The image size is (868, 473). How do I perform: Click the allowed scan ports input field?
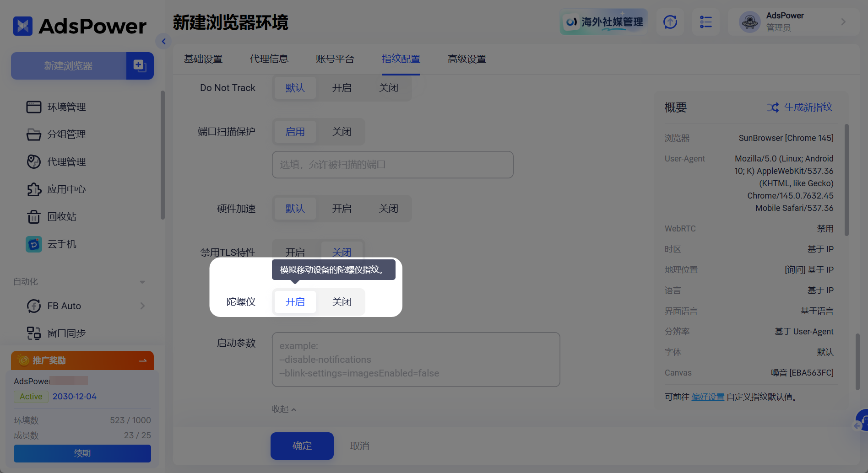393,165
